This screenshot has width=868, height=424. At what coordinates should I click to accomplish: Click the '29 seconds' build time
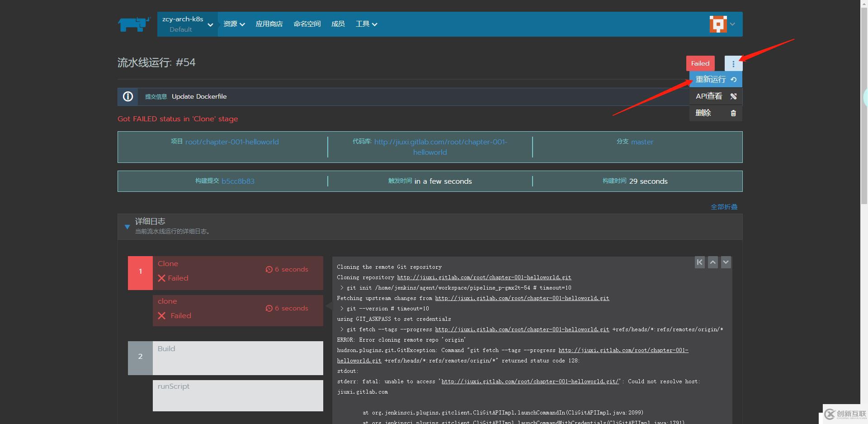tap(648, 181)
